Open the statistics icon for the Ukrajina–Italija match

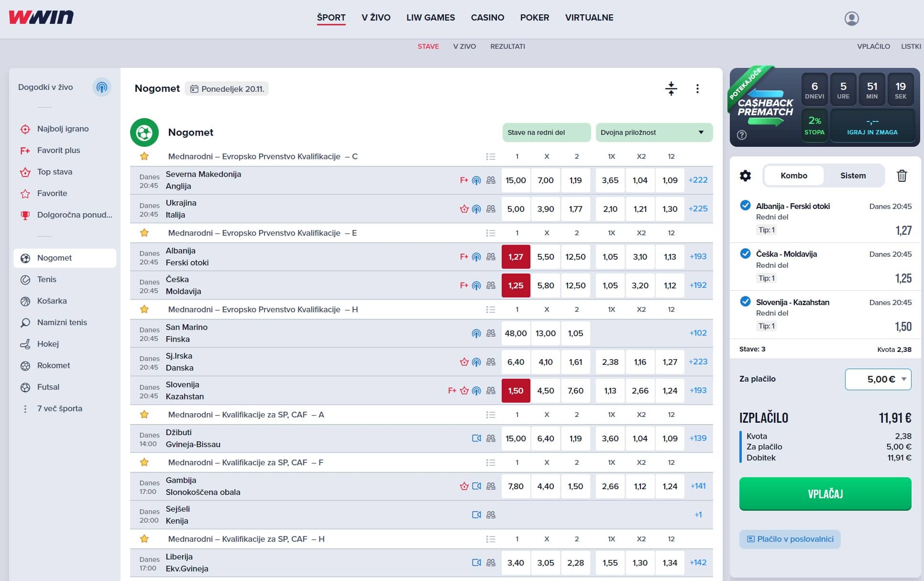point(491,209)
